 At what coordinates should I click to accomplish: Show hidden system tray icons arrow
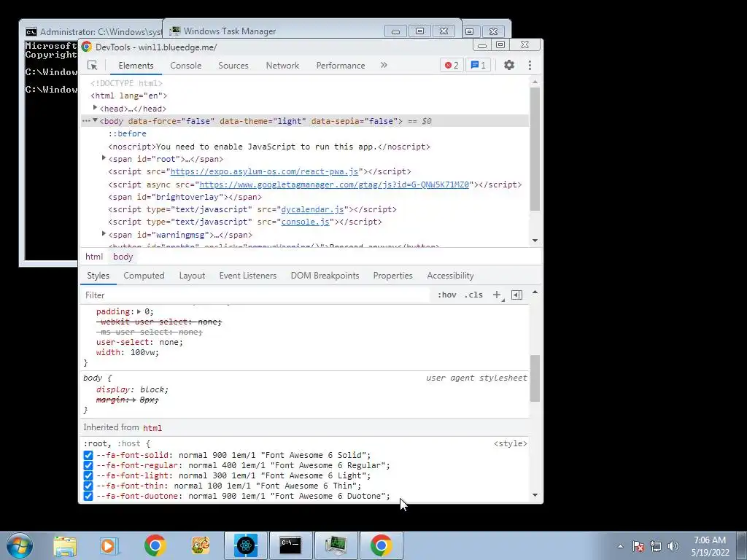click(x=620, y=546)
